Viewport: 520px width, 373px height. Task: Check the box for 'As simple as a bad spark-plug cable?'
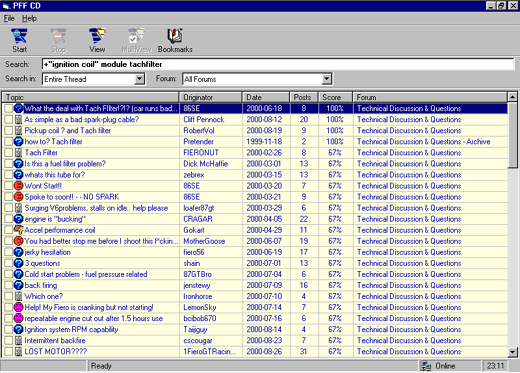click(8, 119)
